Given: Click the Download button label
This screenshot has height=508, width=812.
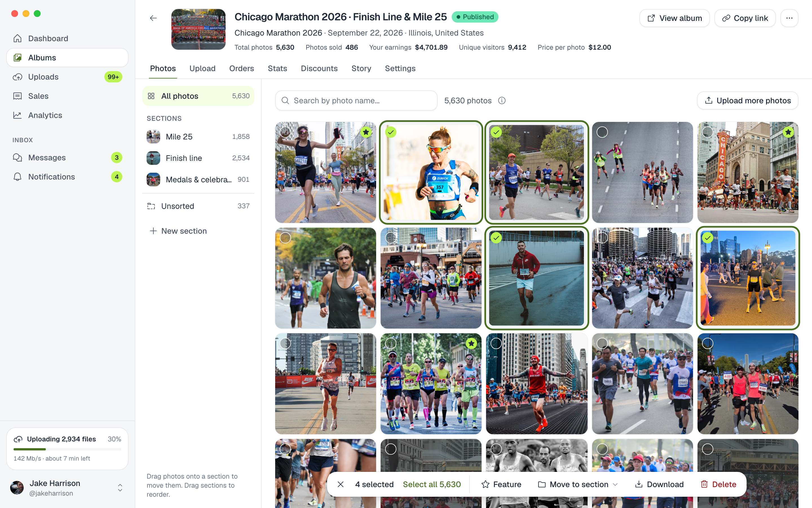Looking at the screenshot, I should click(x=665, y=484).
